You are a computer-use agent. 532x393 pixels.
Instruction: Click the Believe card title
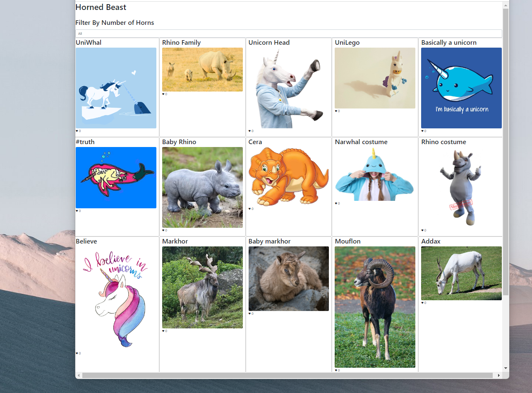[x=86, y=241]
